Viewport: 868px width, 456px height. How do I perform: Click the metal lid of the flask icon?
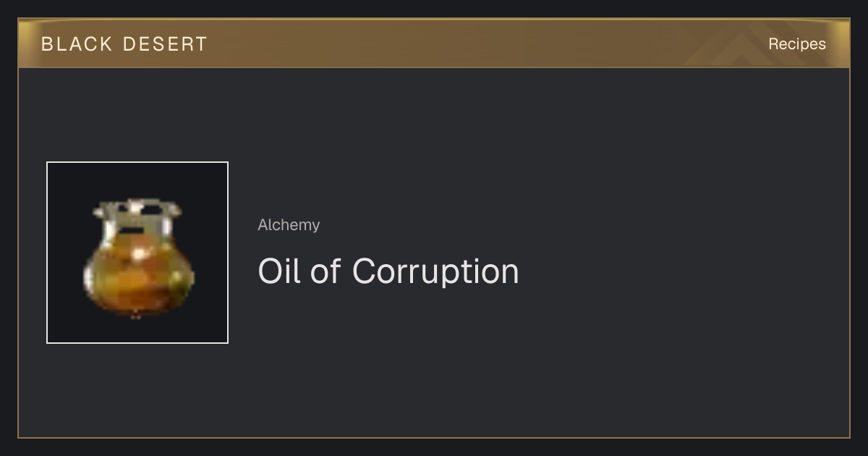pos(137,210)
